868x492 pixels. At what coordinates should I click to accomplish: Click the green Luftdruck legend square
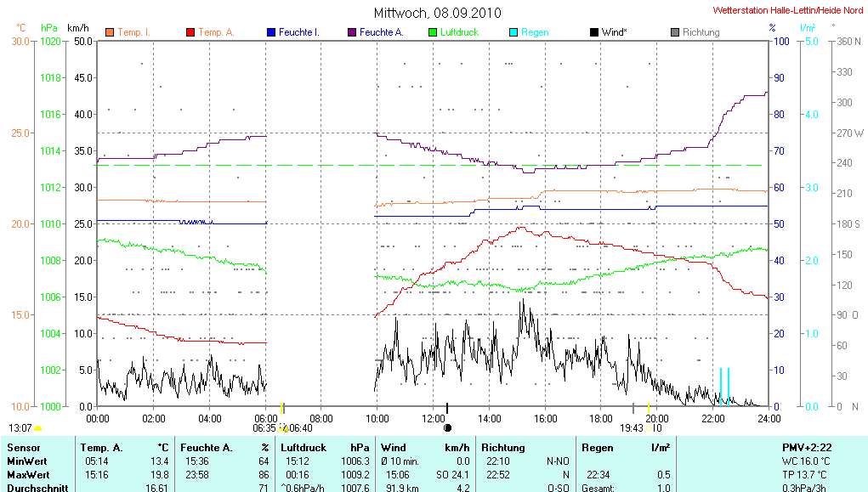click(x=433, y=32)
